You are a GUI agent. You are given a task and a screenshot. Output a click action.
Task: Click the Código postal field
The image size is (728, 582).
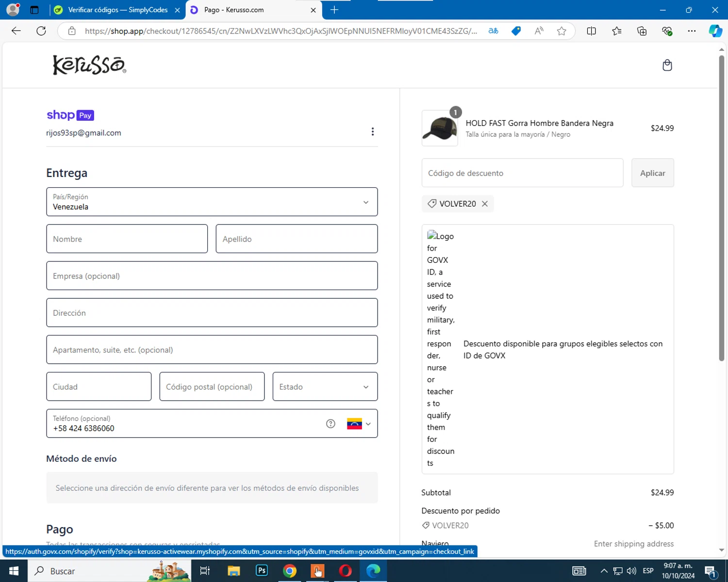point(212,387)
